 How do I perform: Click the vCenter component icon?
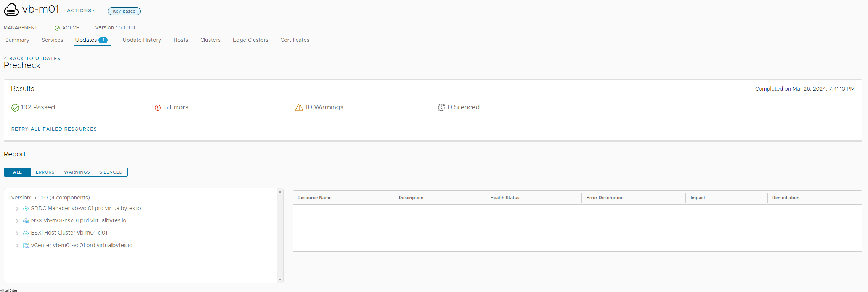pyautogui.click(x=26, y=246)
